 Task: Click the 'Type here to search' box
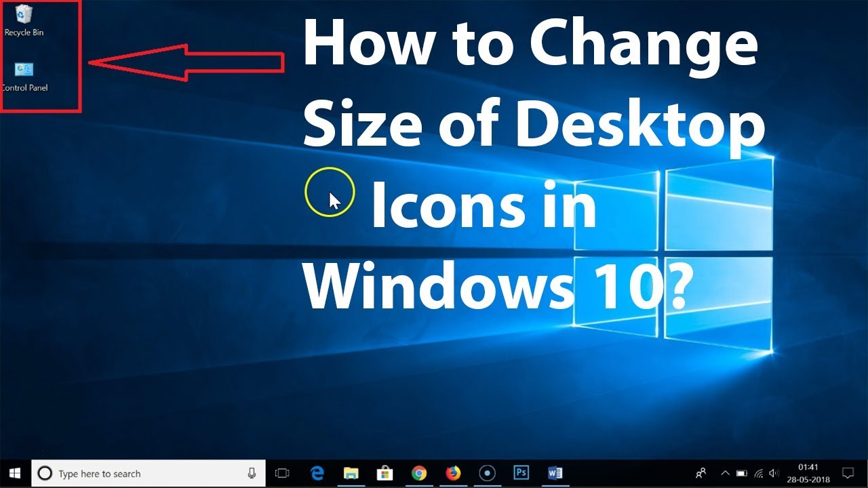tap(149, 474)
